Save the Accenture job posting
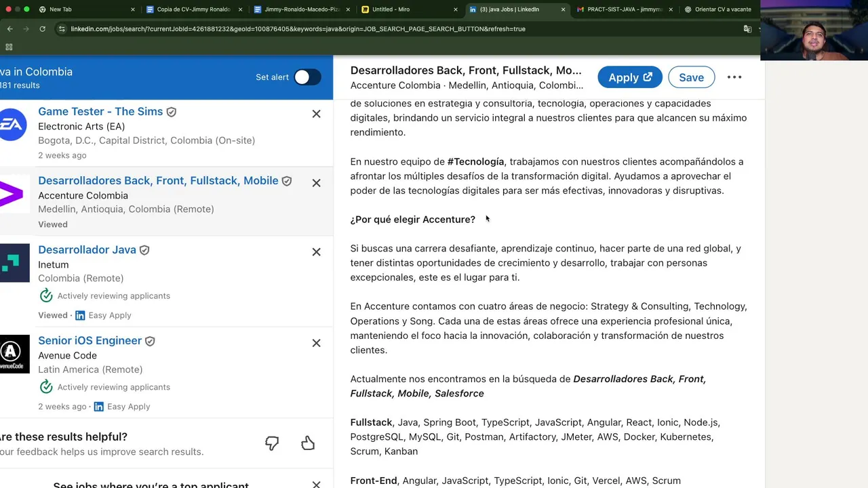 point(691,77)
